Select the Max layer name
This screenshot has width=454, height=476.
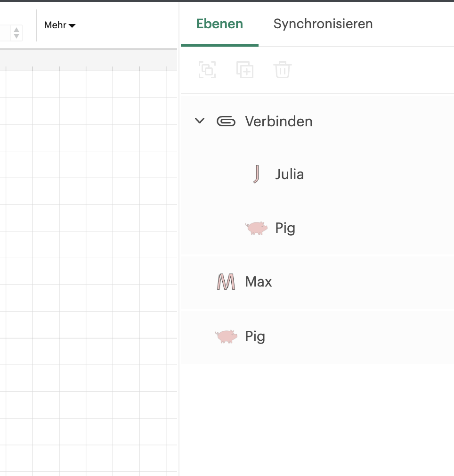259,282
